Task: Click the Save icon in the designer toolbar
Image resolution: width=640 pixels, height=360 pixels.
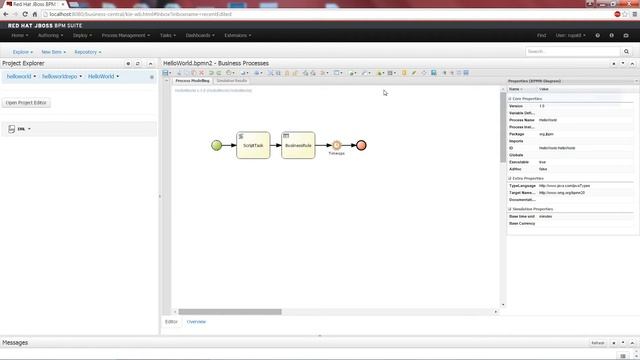Action: pos(165,73)
